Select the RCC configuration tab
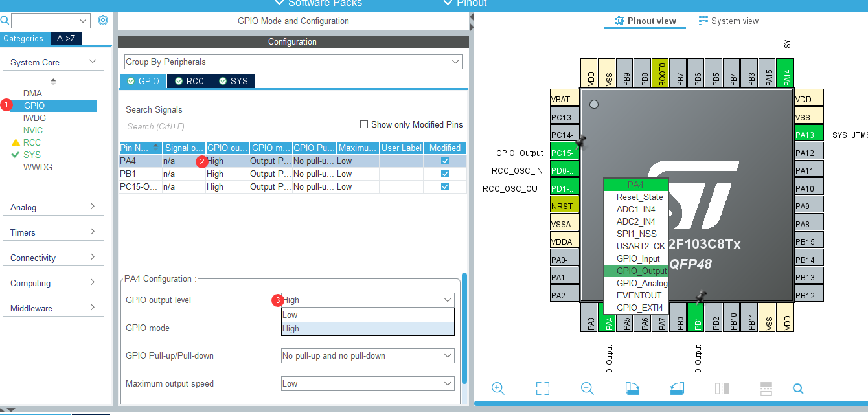 point(188,81)
